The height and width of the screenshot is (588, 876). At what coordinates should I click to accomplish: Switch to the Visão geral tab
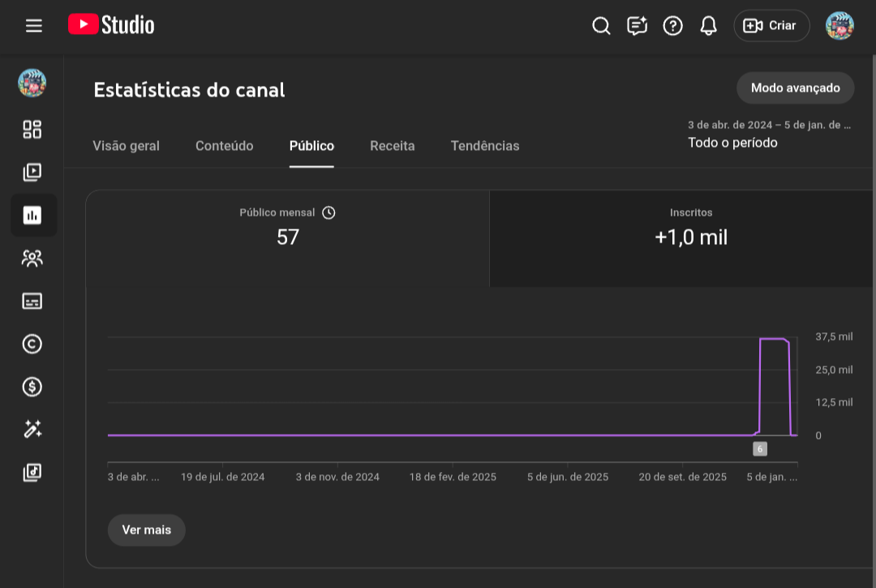click(126, 146)
